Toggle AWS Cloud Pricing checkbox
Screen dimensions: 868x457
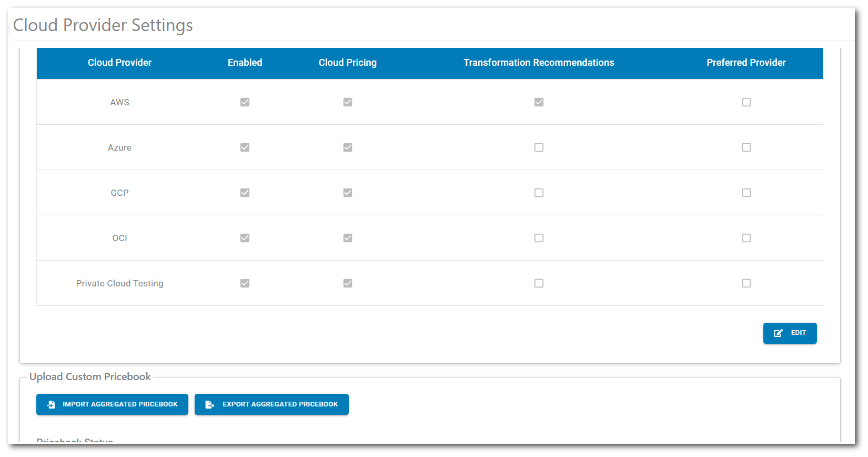[x=348, y=102]
